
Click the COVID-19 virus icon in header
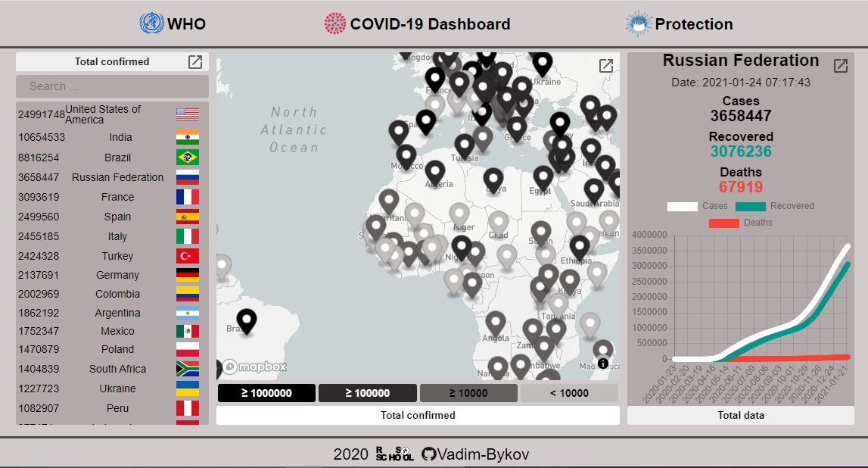pyautogui.click(x=334, y=23)
